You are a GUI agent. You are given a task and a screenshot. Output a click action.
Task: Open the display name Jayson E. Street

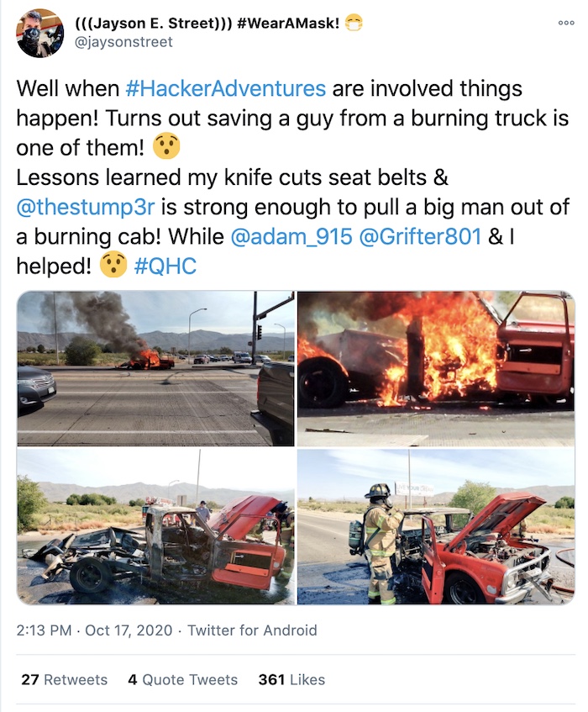tap(154, 23)
